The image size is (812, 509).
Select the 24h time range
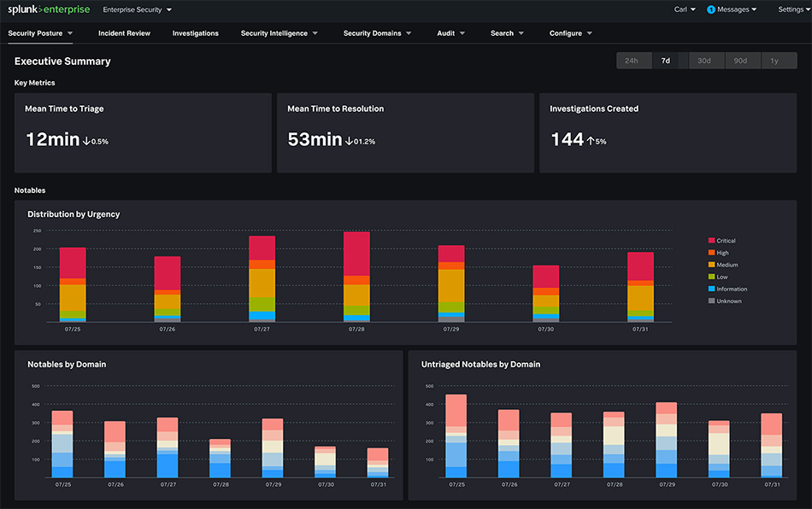[632, 61]
